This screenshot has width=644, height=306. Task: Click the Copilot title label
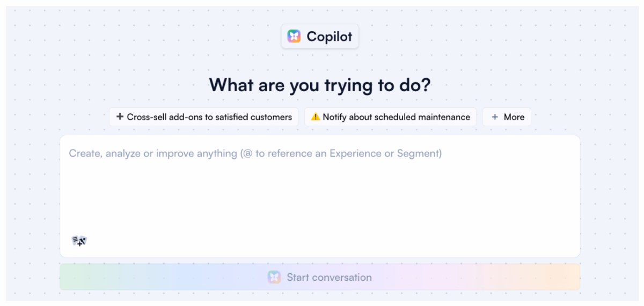pos(330,37)
